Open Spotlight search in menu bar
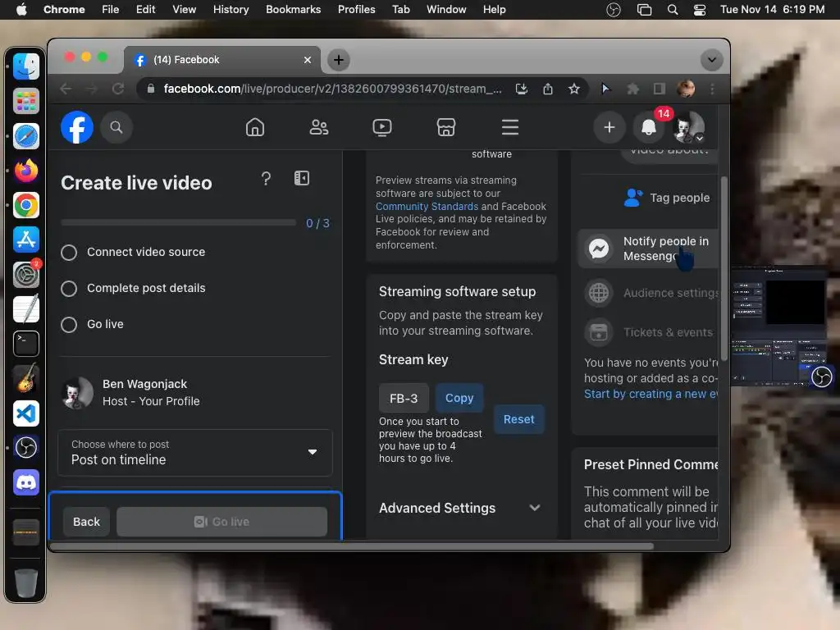 [673, 10]
